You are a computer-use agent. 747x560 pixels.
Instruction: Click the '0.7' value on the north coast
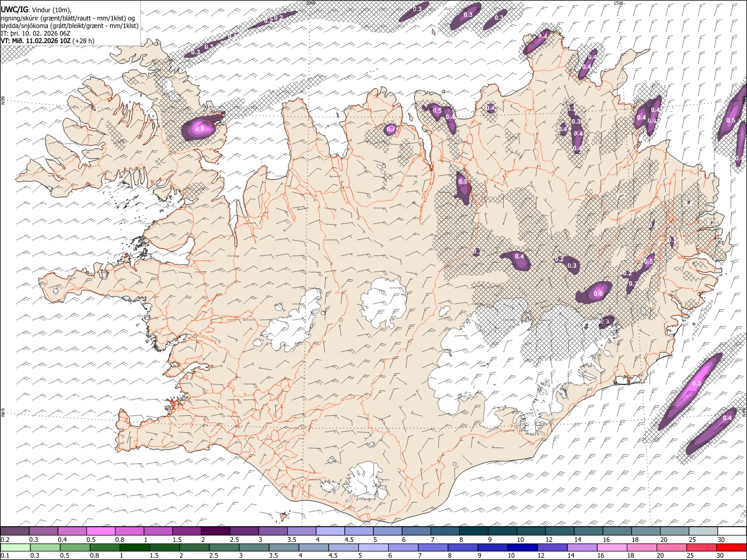click(x=390, y=129)
